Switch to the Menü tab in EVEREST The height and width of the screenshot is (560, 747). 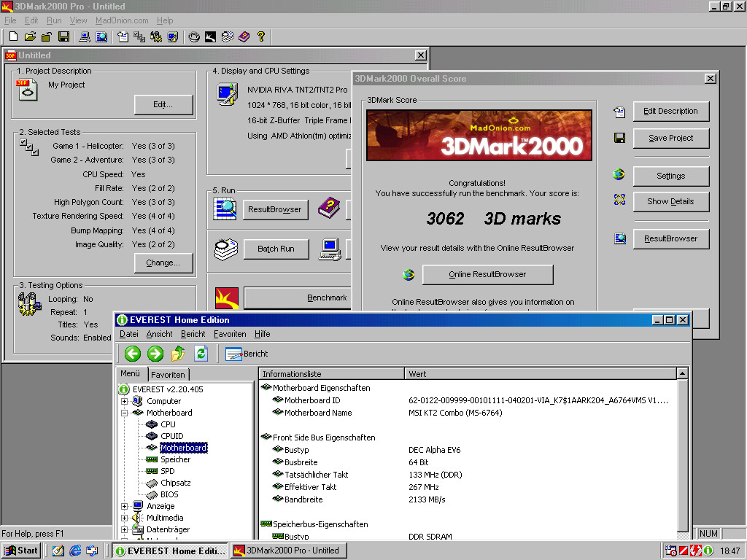tap(130, 374)
